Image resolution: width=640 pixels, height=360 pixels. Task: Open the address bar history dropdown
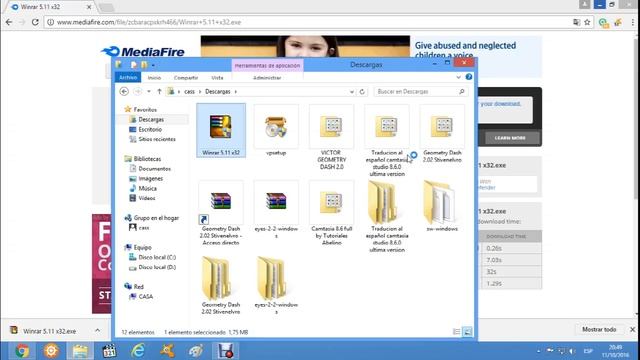pyautogui.click(x=351, y=92)
